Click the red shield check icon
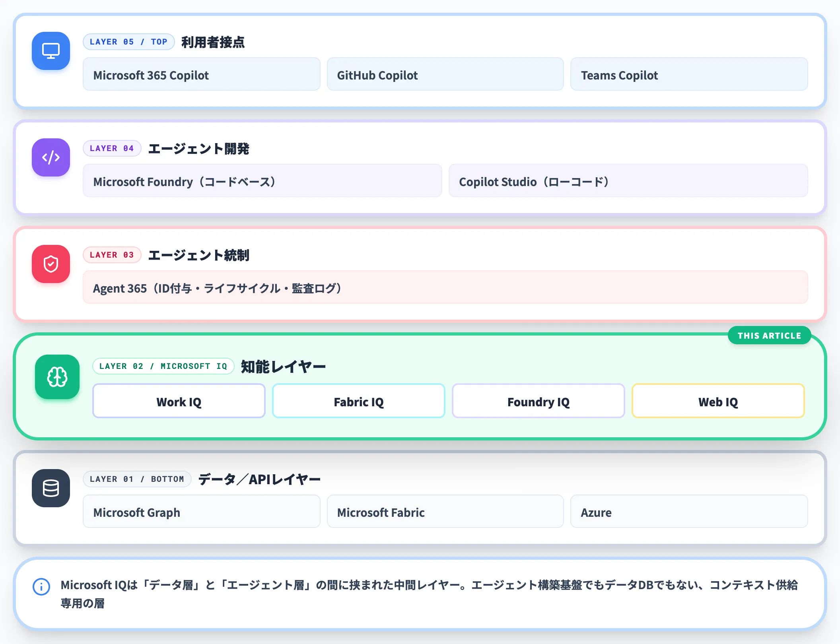This screenshot has width=840, height=644. click(x=51, y=264)
